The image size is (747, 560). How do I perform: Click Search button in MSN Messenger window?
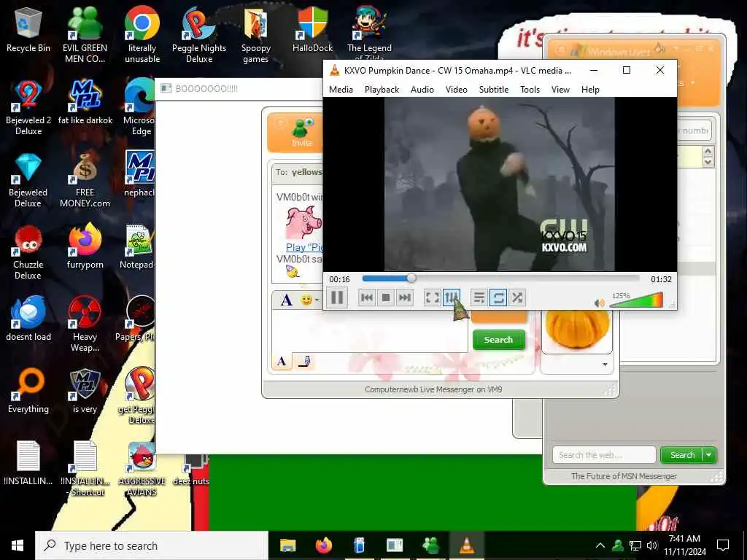coord(682,455)
